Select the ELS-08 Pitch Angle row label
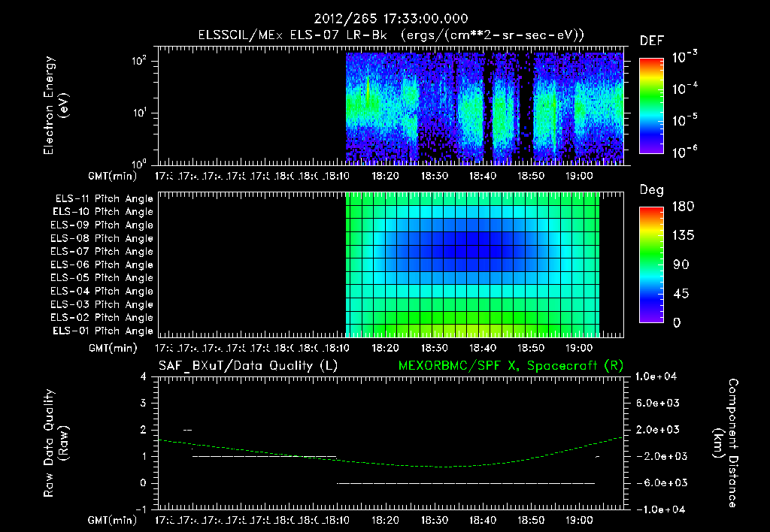This screenshot has height=532, width=770. pos(102,238)
